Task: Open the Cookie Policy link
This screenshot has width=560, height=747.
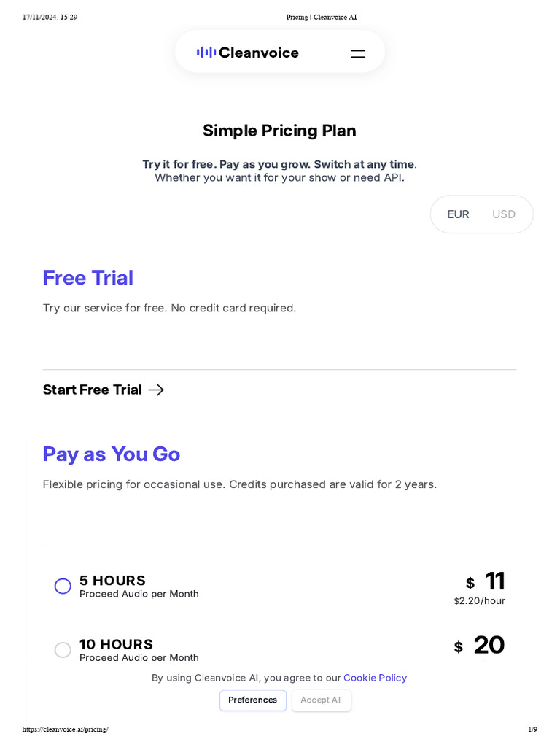Action: pyautogui.click(x=375, y=678)
